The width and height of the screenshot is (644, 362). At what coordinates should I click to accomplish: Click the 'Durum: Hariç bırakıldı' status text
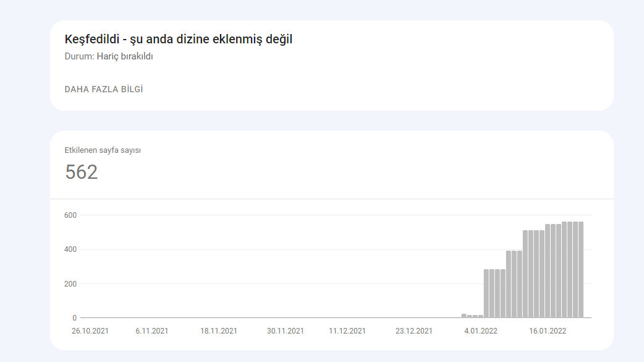[x=109, y=56]
